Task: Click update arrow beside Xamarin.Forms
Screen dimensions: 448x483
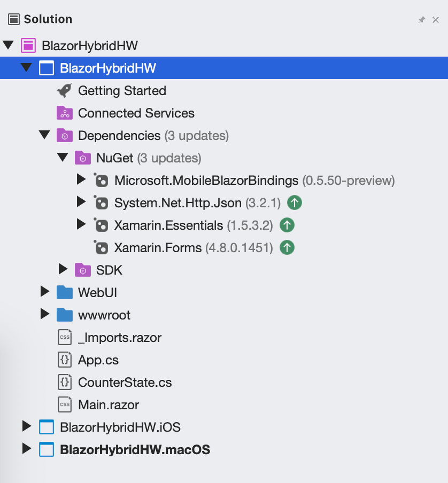Action: (x=287, y=248)
